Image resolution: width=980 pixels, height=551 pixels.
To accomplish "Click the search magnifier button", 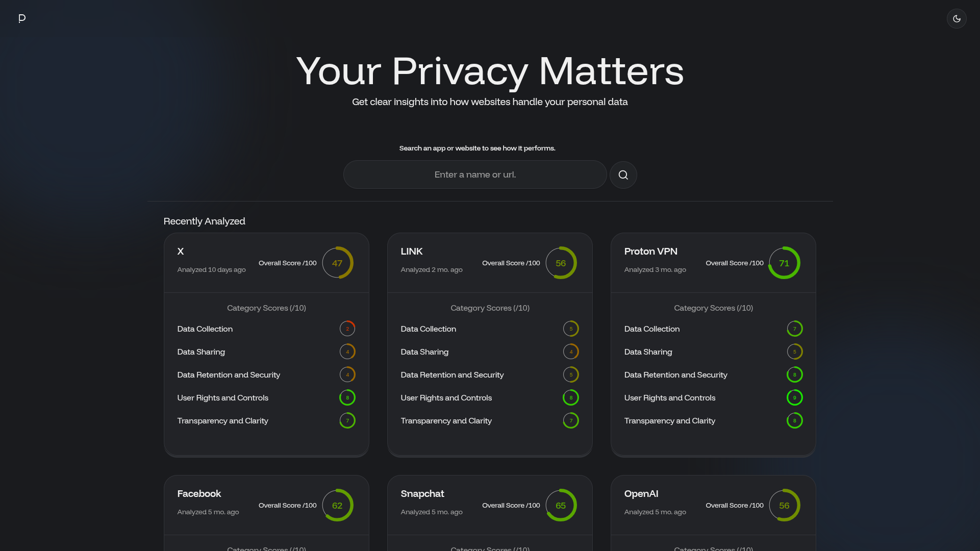I will [x=623, y=175].
